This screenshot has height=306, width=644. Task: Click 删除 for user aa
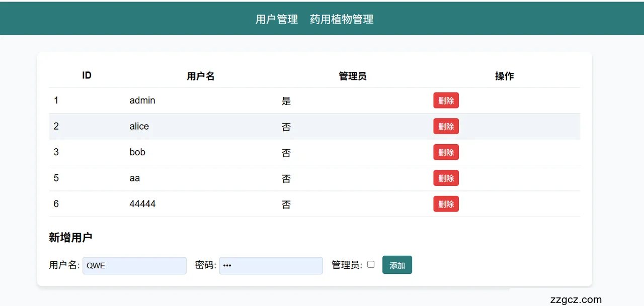[x=446, y=178]
